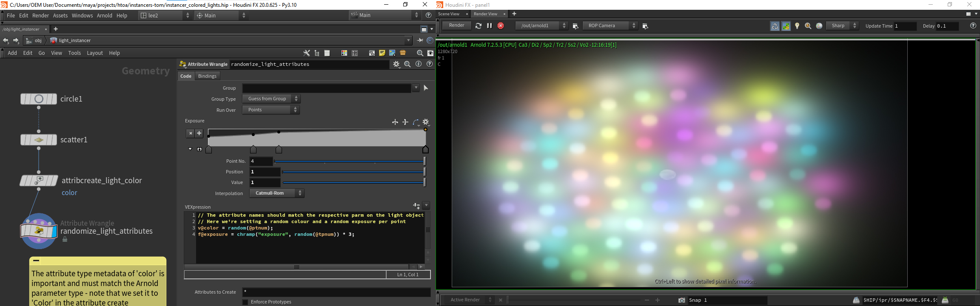Toggle the ramp domain fit button

199,149
